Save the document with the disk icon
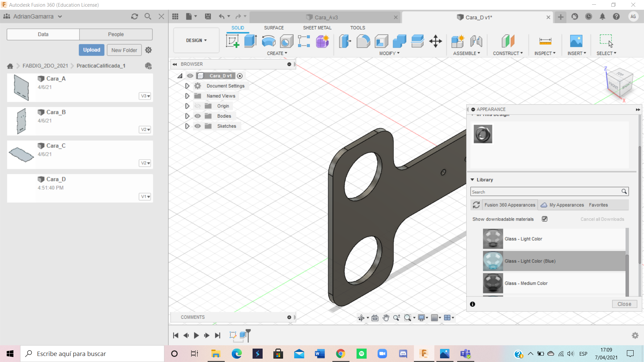The image size is (644, 362). point(208,16)
